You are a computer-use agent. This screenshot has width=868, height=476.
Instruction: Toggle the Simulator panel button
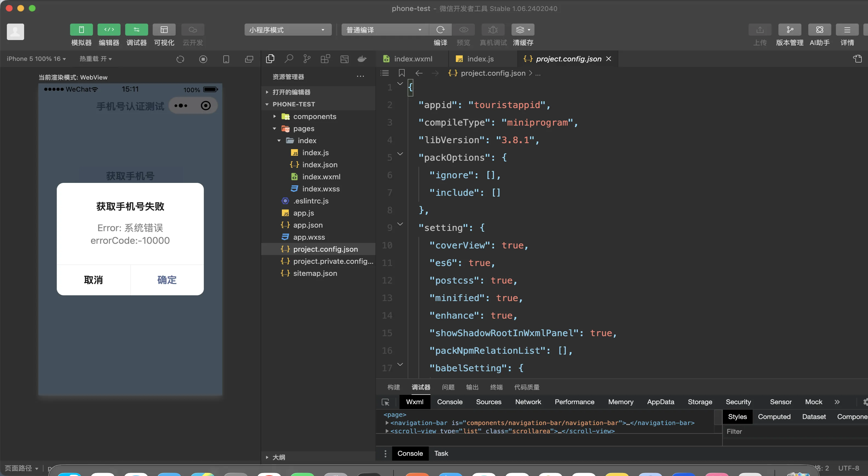81,30
